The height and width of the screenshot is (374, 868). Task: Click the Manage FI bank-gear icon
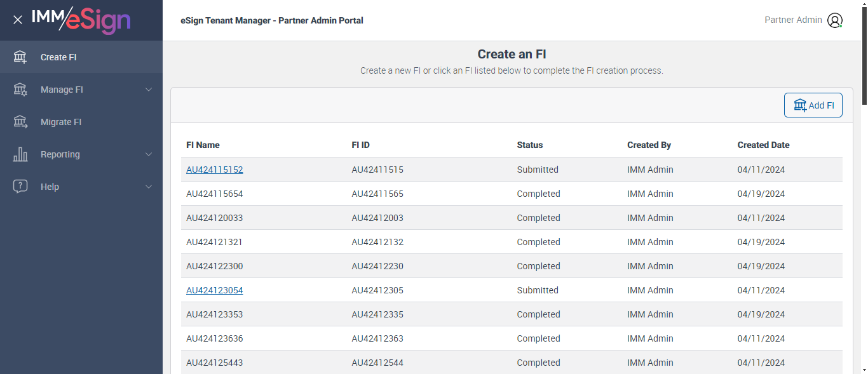[x=20, y=90]
